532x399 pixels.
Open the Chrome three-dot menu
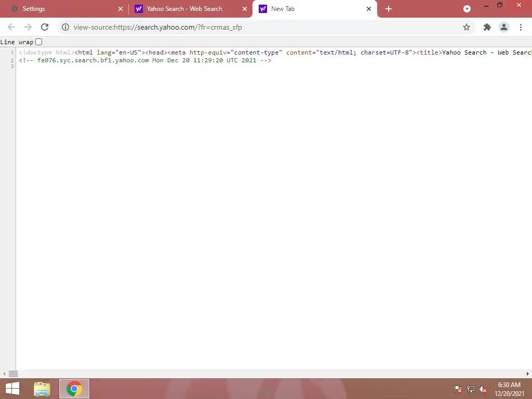[521, 27]
